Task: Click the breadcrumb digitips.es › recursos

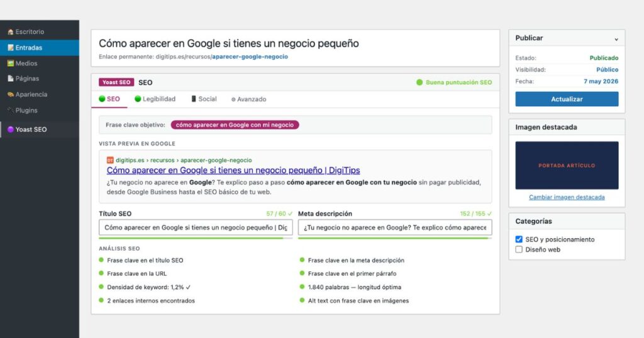Action: (x=145, y=160)
